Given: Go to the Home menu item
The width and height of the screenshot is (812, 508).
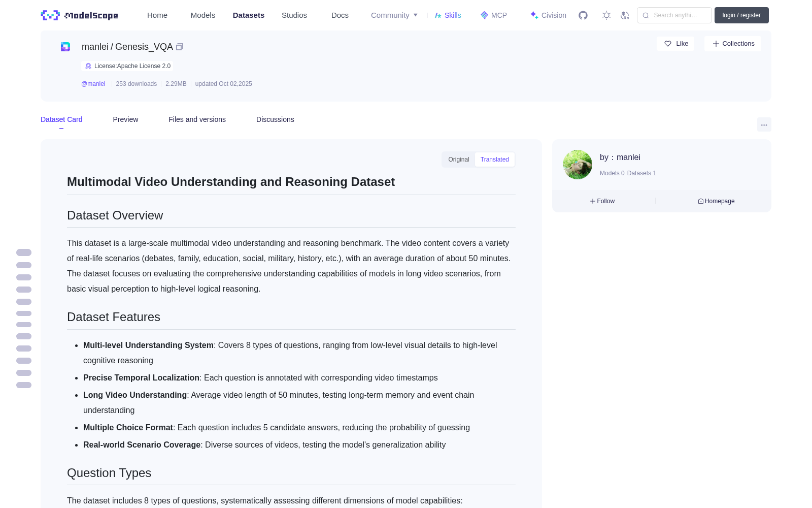Looking at the screenshot, I should pos(157,15).
